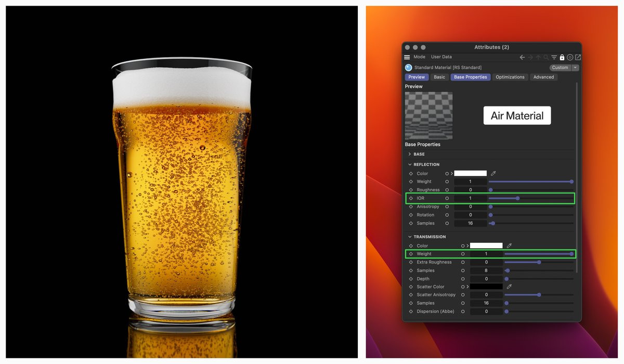Click the circle port next to Roughness
This screenshot has width=624, height=364.
[x=447, y=190]
